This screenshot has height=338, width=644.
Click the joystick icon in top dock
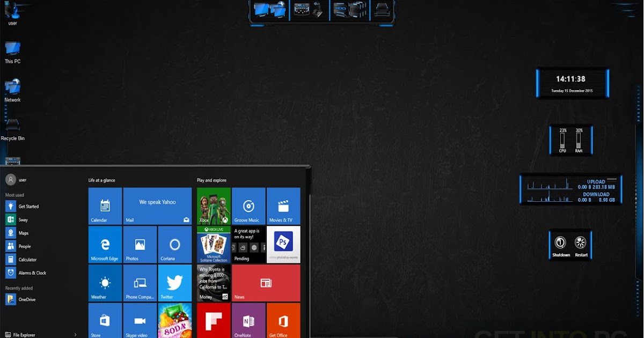click(x=318, y=9)
